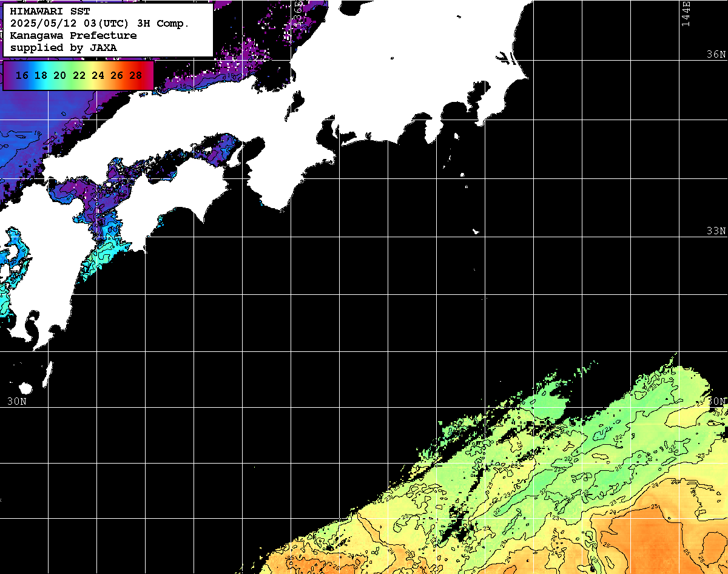
Task: Click the HIMAWARI SST title text
Action: [50, 12]
